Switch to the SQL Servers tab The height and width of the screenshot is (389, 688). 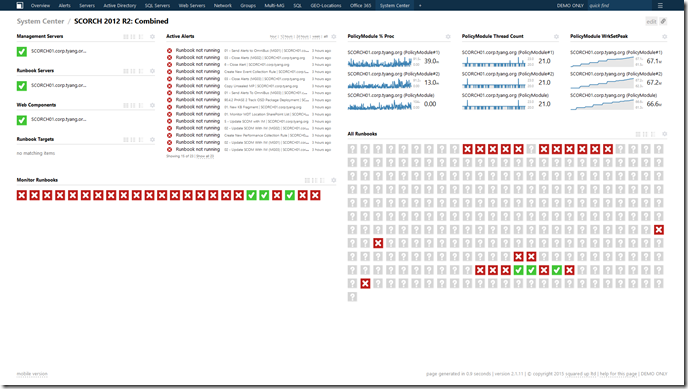[x=157, y=5]
